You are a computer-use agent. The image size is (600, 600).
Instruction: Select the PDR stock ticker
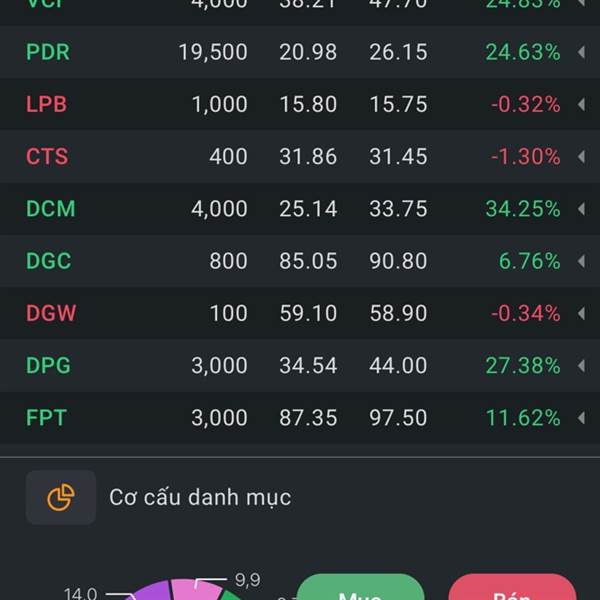point(48,52)
